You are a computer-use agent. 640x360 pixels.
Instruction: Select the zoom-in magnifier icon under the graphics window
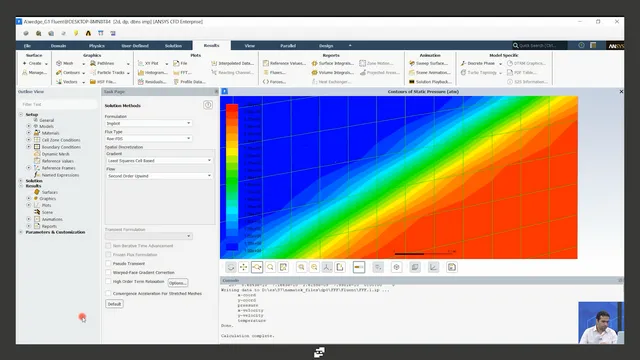[x=301, y=267]
